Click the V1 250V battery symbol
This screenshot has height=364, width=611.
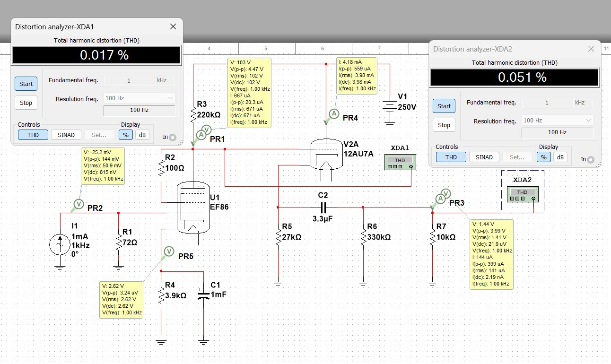[x=389, y=107]
